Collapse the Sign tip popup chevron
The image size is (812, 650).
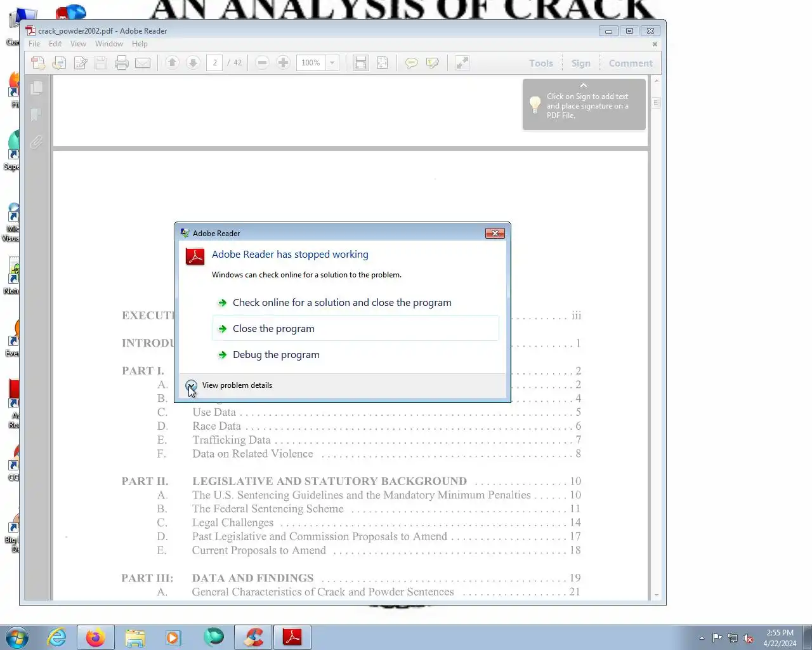584,85
